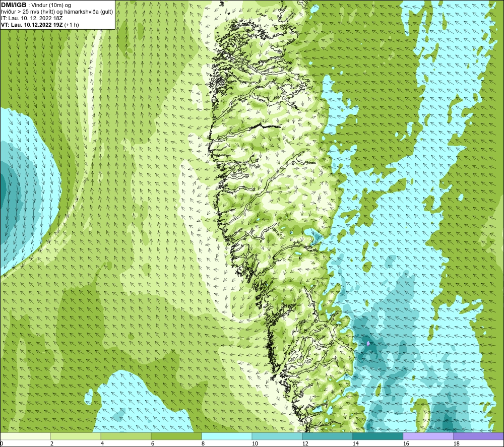Click the 'IT: Lau. 10. 12. 2022 18Z' line
Image resolution: width=504 pixels, height=447 pixels.
click(32, 18)
